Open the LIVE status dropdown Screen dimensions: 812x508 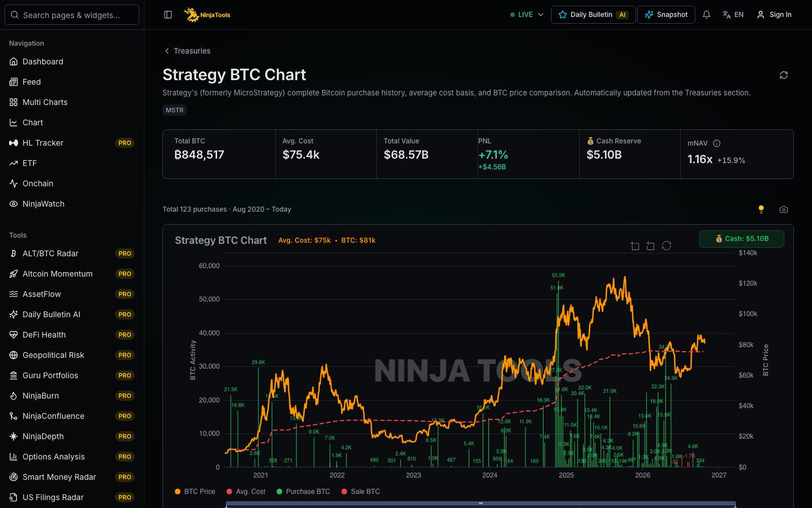coord(527,15)
